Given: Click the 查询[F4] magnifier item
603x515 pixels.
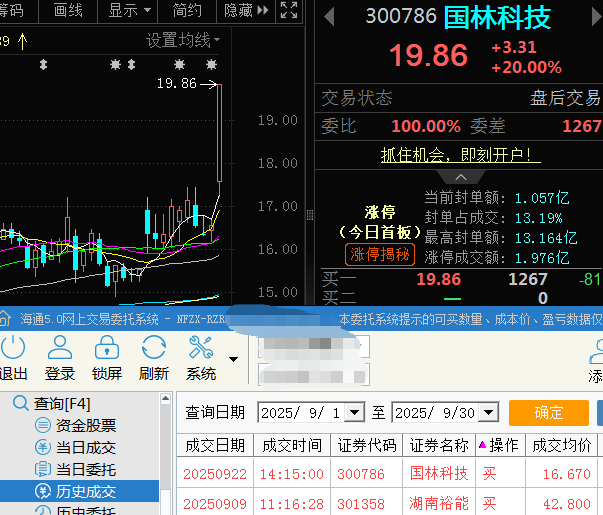Looking at the screenshot, I should coord(52,403).
